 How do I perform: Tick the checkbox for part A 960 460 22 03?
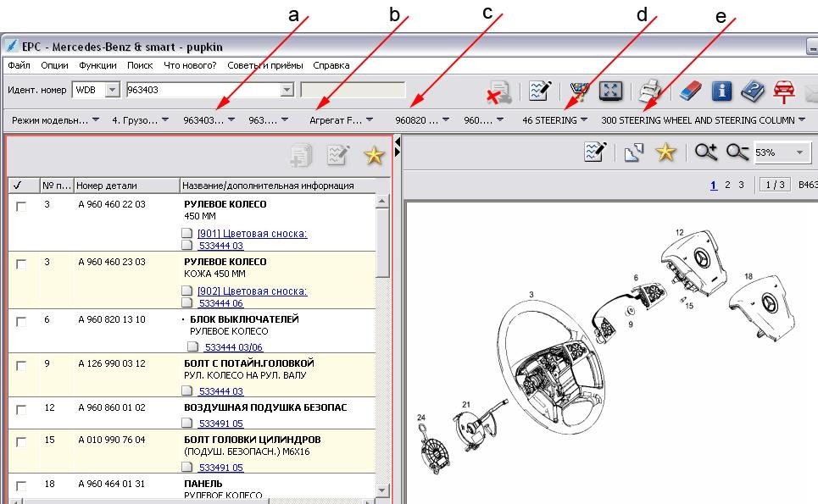point(21,207)
